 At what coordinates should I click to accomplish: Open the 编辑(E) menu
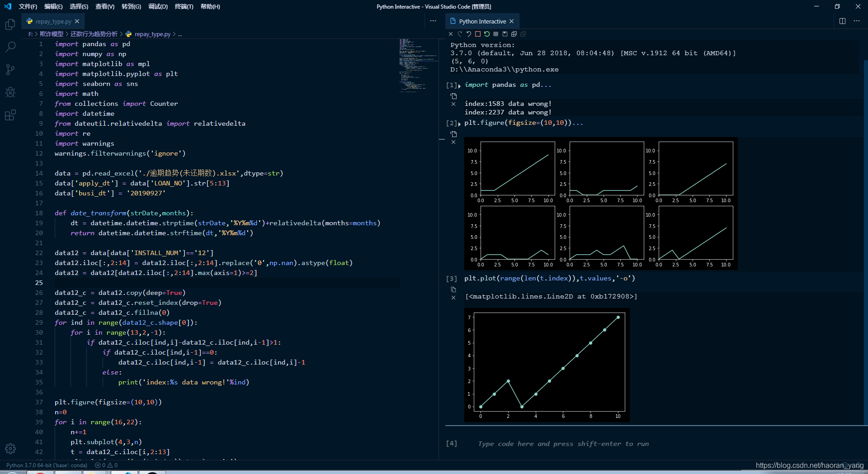(x=53, y=6)
